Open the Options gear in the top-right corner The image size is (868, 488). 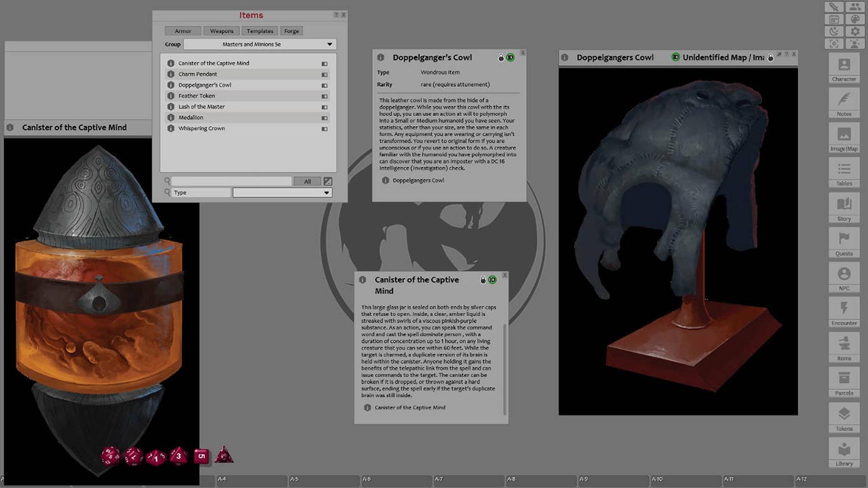[x=854, y=31]
